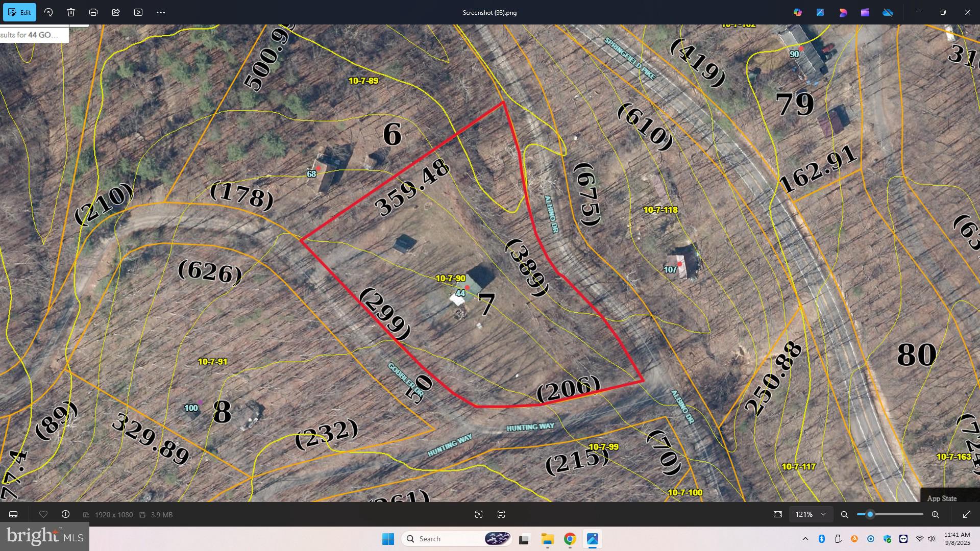Toggle the filmstrip view
This screenshot has height=551, width=980.
(14, 514)
